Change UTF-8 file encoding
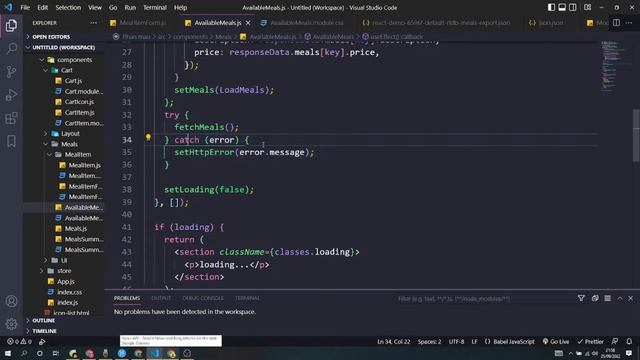Screen dimensions: 640x360 point(456,342)
